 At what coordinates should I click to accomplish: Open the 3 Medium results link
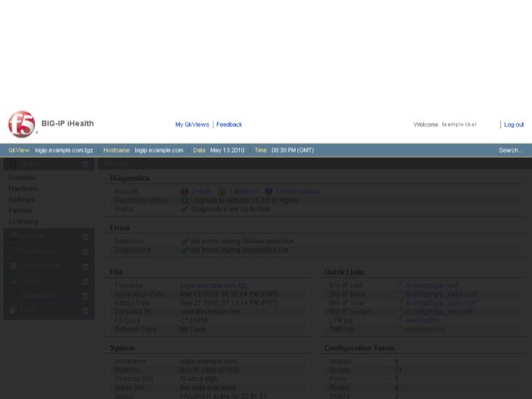pyautogui.click(x=243, y=191)
